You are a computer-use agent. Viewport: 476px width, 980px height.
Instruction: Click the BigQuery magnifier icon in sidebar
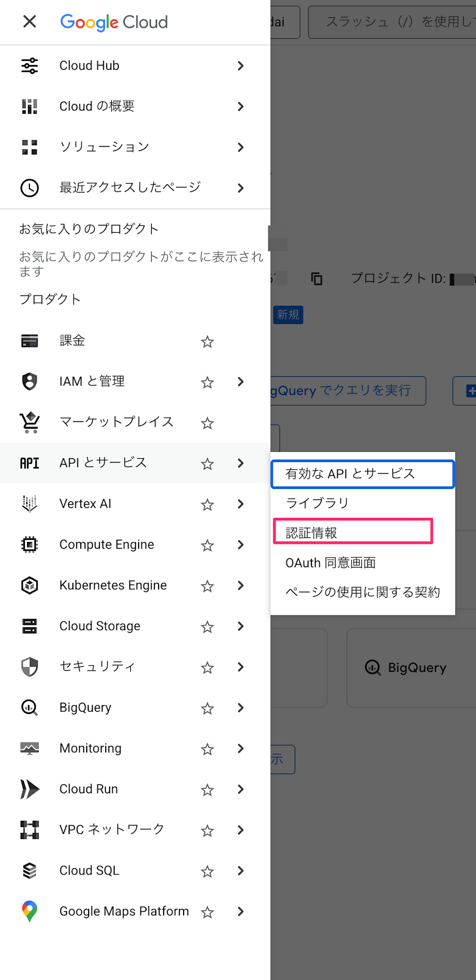point(29,708)
